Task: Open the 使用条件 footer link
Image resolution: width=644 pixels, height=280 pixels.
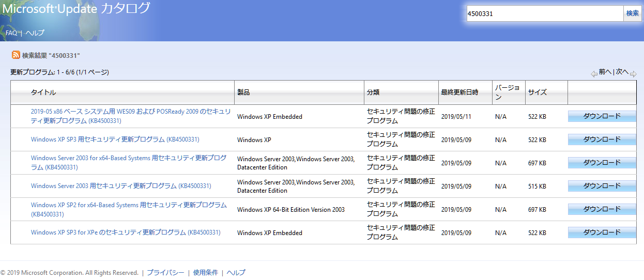Action: coord(206,273)
